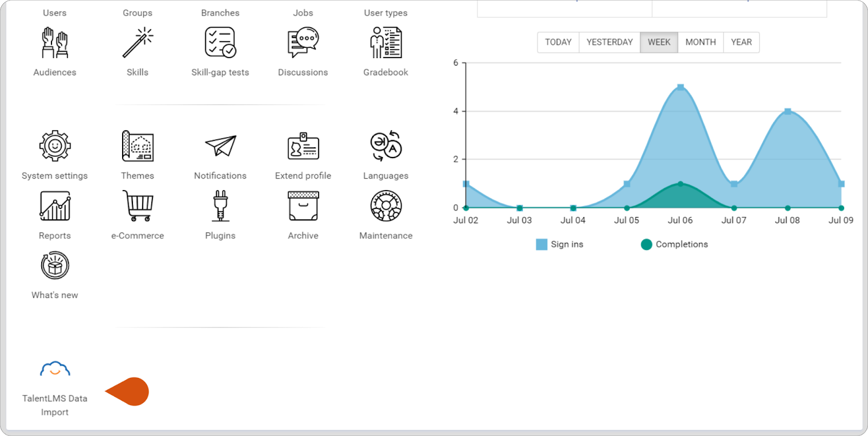The image size is (868, 436).
Task: Click the Discussions text label
Action: point(303,72)
